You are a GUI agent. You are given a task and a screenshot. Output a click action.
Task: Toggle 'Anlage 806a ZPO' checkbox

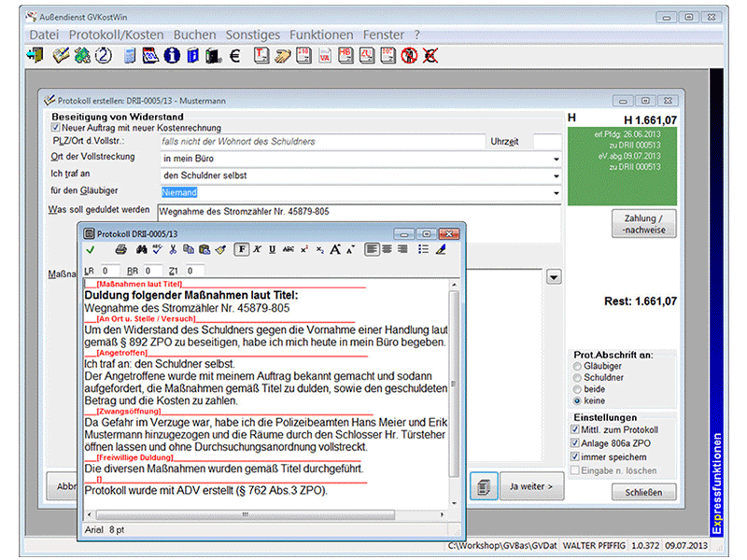click(x=575, y=443)
